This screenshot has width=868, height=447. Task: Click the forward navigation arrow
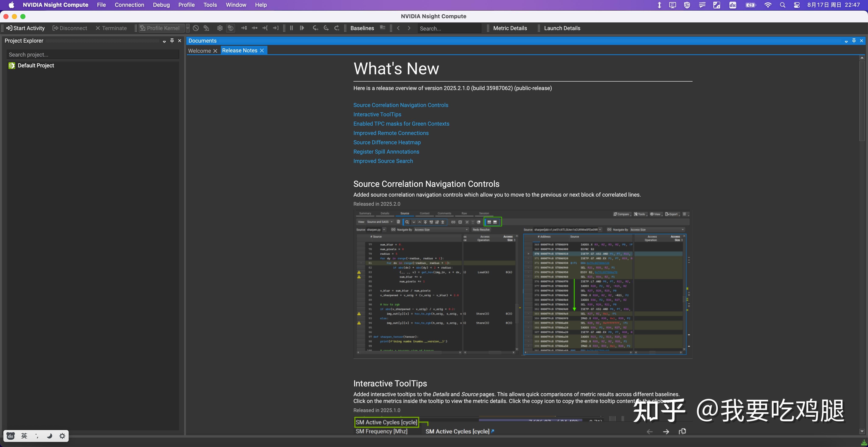[x=409, y=28]
